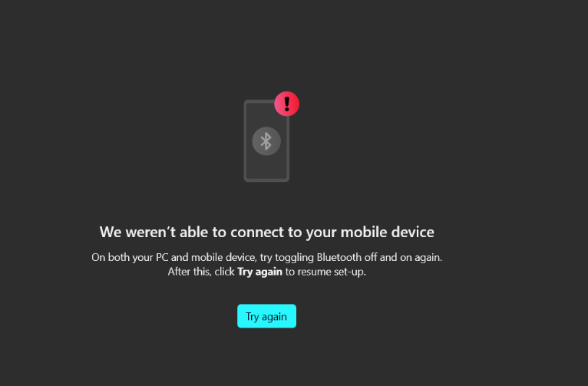Click the exclamation mark in the red badge
The height and width of the screenshot is (386, 588).
287,104
